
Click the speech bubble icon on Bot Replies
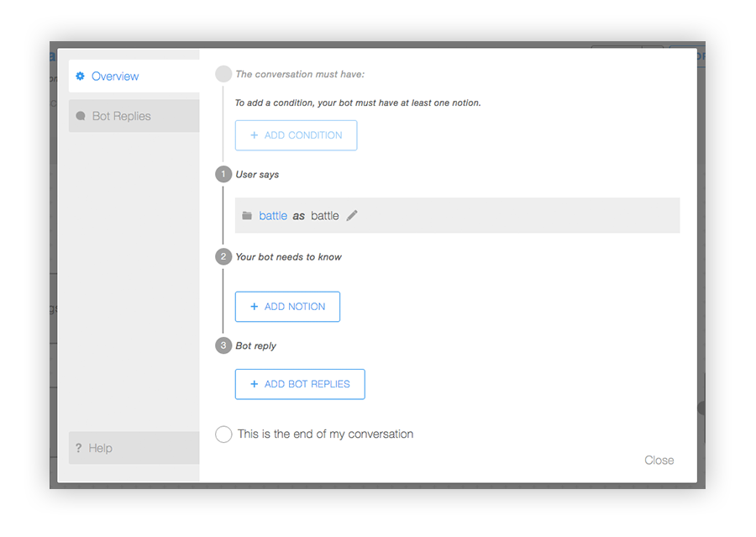point(80,116)
